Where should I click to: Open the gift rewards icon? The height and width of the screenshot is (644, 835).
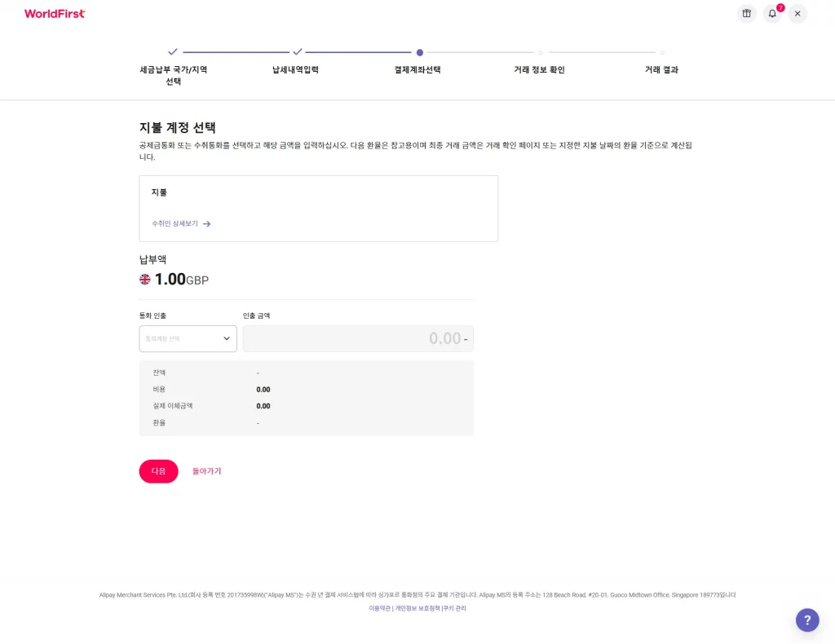[x=747, y=14]
